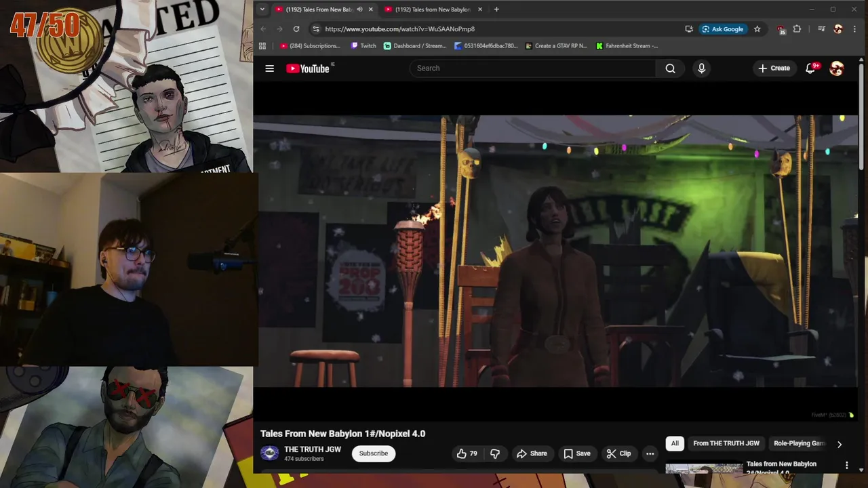Open Chrome apps grid shortcut
868x488 pixels.
(x=262, y=46)
